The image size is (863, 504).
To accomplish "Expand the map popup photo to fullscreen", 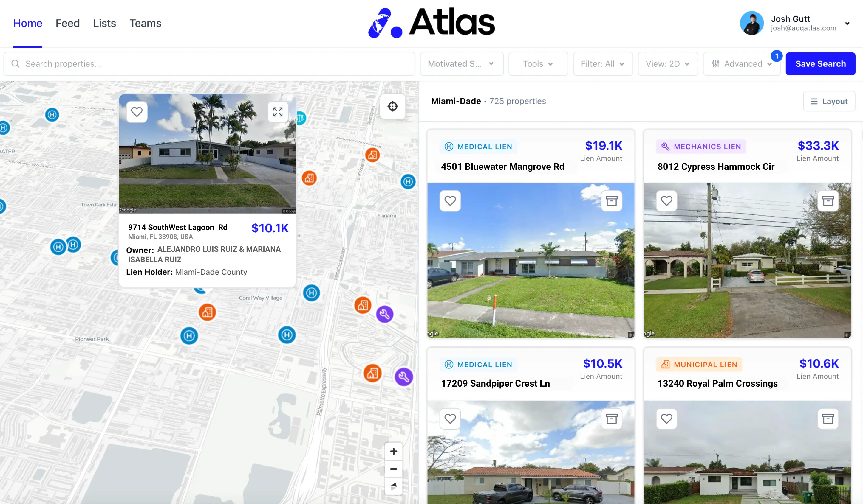I will pyautogui.click(x=278, y=112).
